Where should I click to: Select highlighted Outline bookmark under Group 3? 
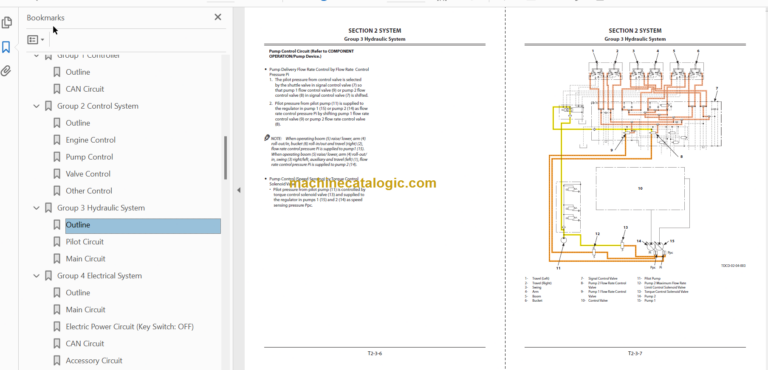tap(143, 225)
